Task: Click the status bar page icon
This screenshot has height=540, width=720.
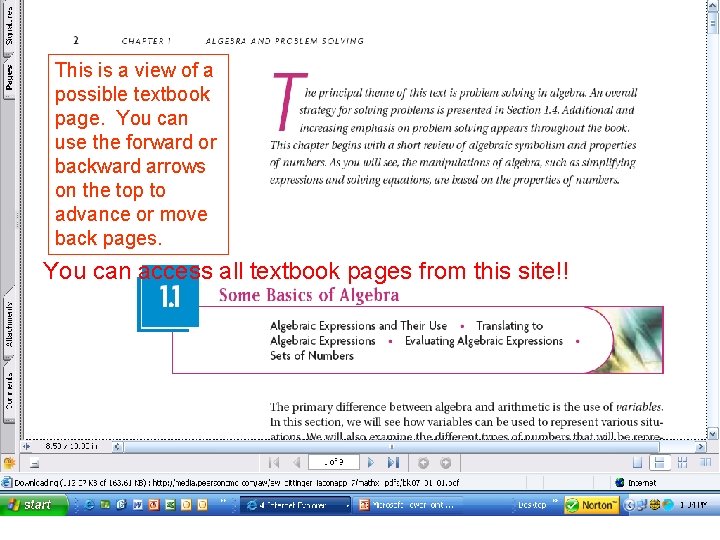Action: pos(6,483)
